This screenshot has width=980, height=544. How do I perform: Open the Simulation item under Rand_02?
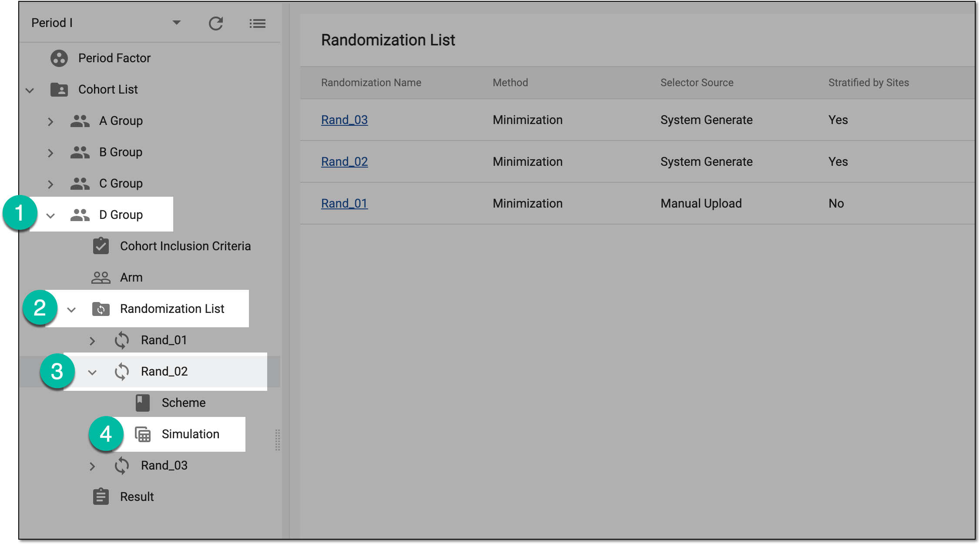pos(191,434)
